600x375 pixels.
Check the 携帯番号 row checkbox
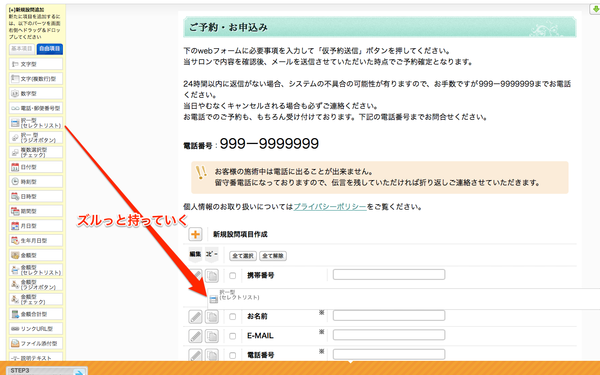point(232,276)
